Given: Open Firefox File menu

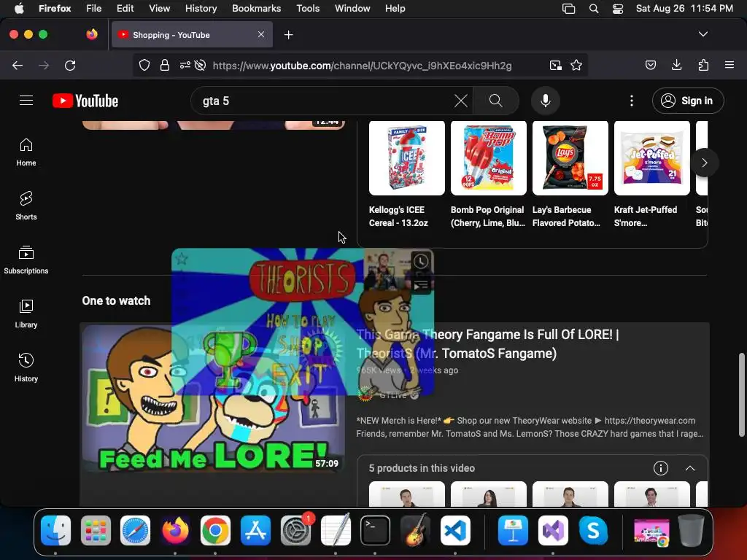Looking at the screenshot, I should tap(94, 8).
